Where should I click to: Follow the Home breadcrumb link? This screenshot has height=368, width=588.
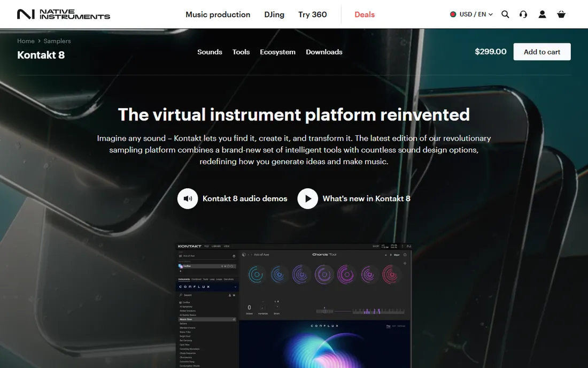tap(26, 41)
